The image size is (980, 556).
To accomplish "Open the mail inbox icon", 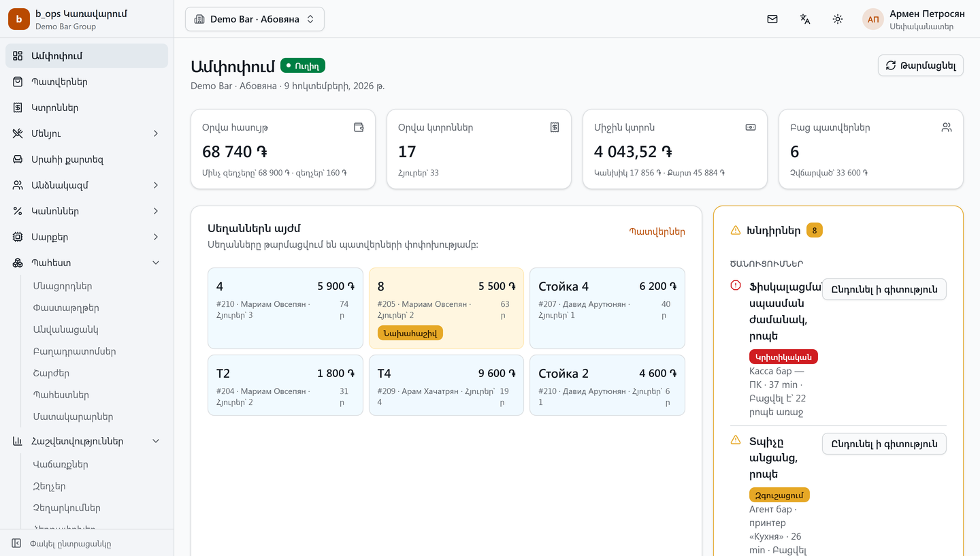I will point(772,19).
